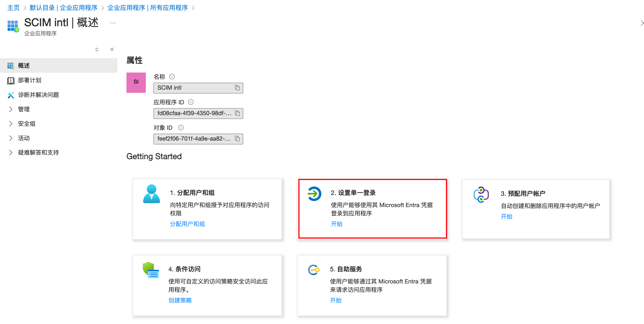Click the 分配用户和组 link
Image resolution: width=644 pixels, height=324 pixels.
coord(187,224)
